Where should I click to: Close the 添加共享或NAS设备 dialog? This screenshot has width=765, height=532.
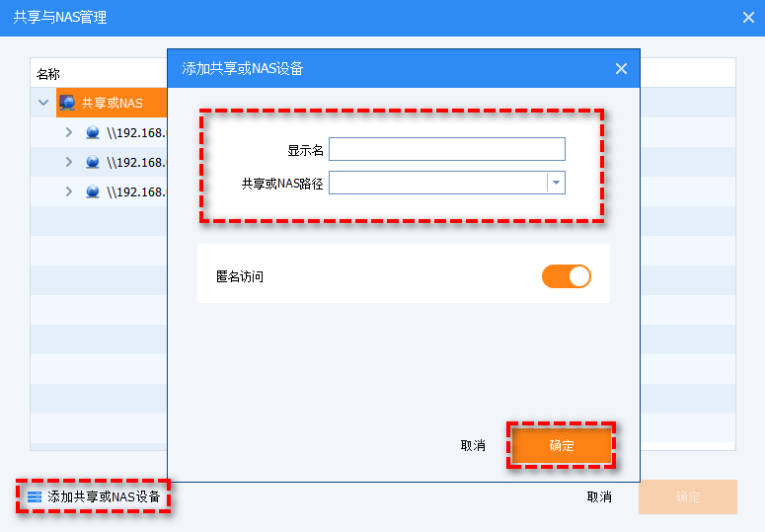pos(621,69)
